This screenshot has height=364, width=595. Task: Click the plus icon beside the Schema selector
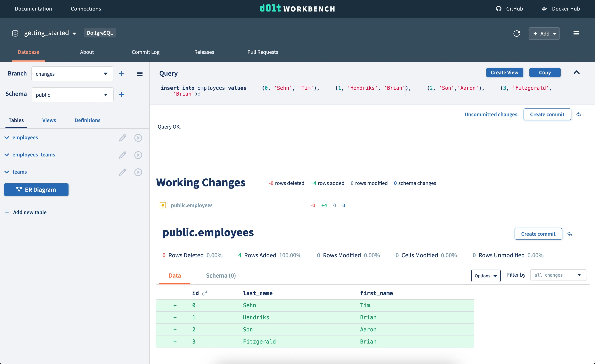pos(121,94)
